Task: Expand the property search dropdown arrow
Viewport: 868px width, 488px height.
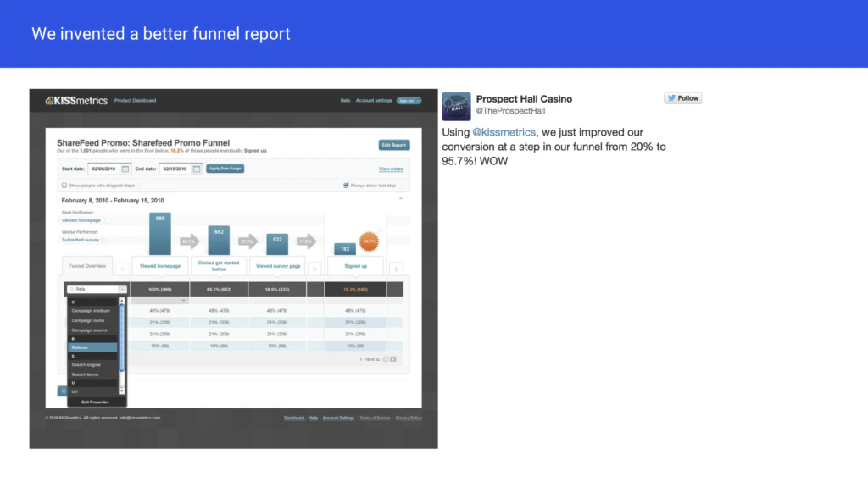Action: coord(122,290)
